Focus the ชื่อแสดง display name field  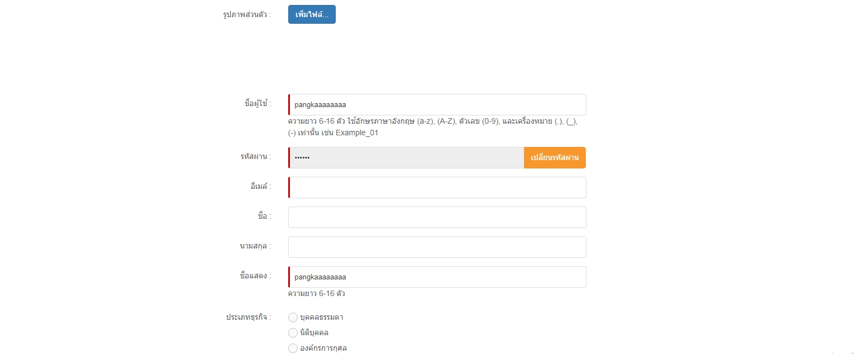[x=437, y=277]
